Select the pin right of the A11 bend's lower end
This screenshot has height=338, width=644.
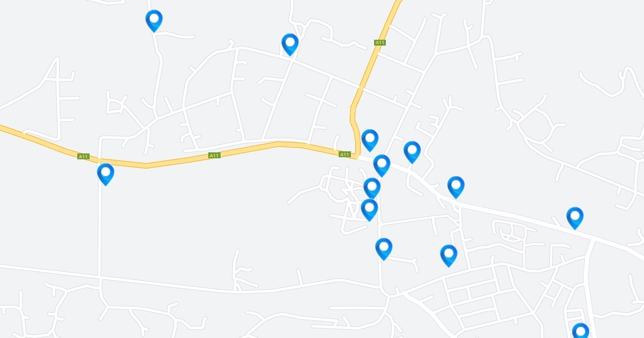click(x=370, y=140)
